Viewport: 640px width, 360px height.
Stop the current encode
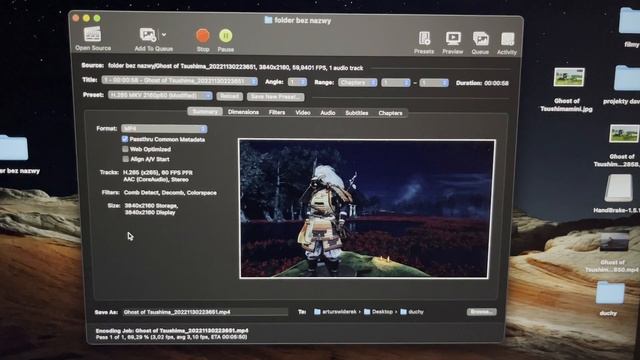tap(202, 36)
